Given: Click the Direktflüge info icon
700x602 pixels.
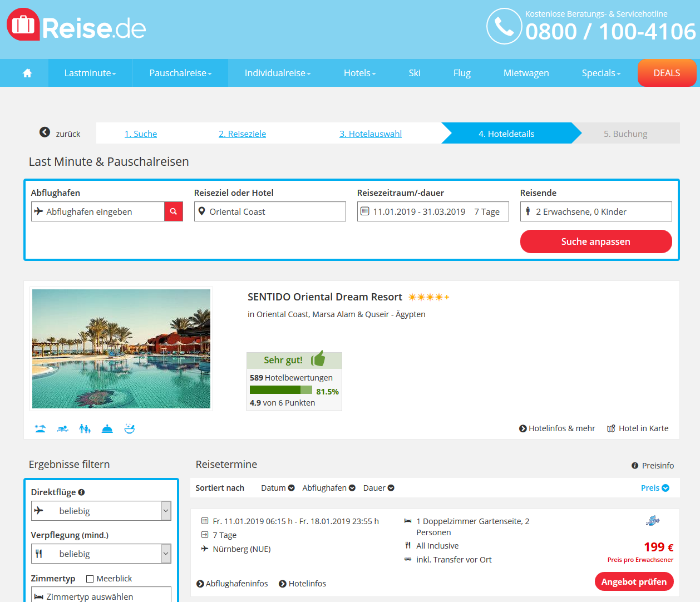Looking at the screenshot, I should click(x=81, y=492).
